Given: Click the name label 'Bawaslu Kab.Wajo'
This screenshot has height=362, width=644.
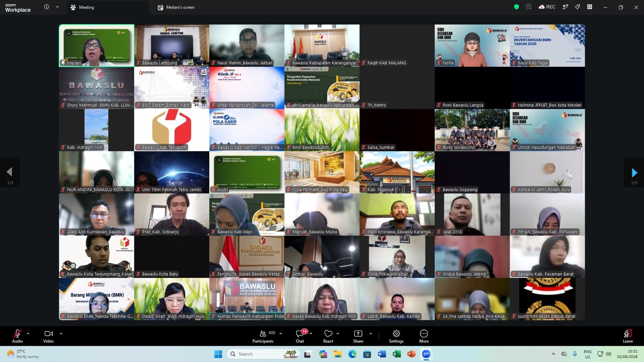Looking at the screenshot, I should click(x=235, y=232).
